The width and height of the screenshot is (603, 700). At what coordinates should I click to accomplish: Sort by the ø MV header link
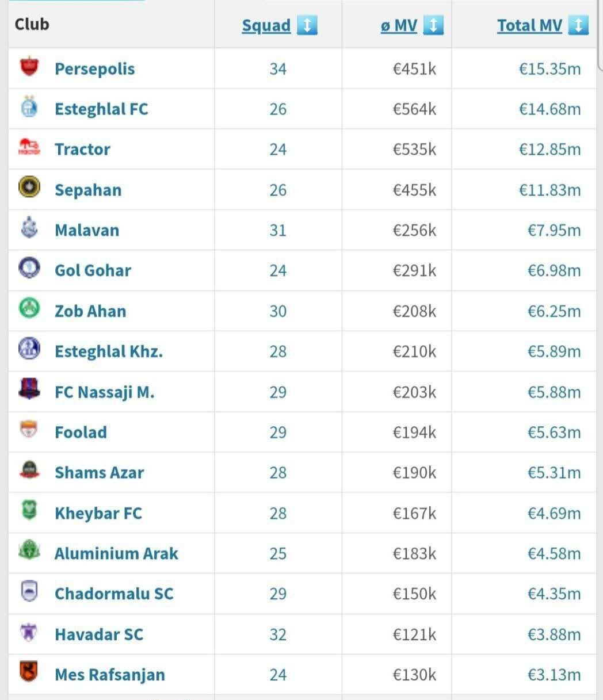pos(399,26)
